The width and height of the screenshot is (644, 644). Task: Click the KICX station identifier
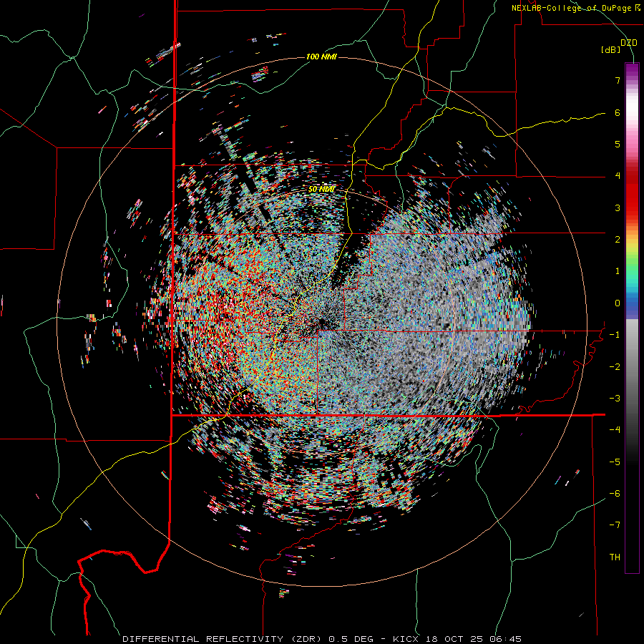(x=406, y=639)
